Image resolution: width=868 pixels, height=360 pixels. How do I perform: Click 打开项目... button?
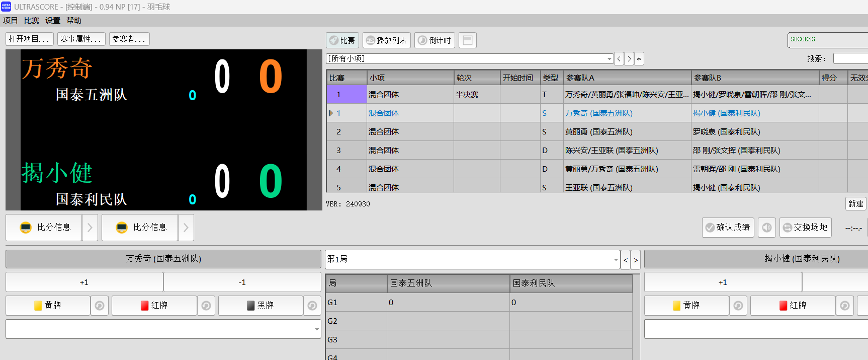tap(29, 39)
